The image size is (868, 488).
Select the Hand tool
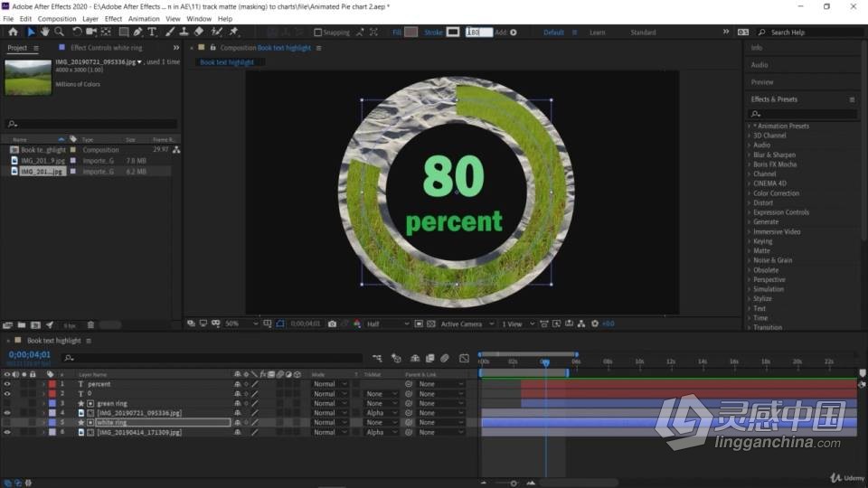click(45, 33)
